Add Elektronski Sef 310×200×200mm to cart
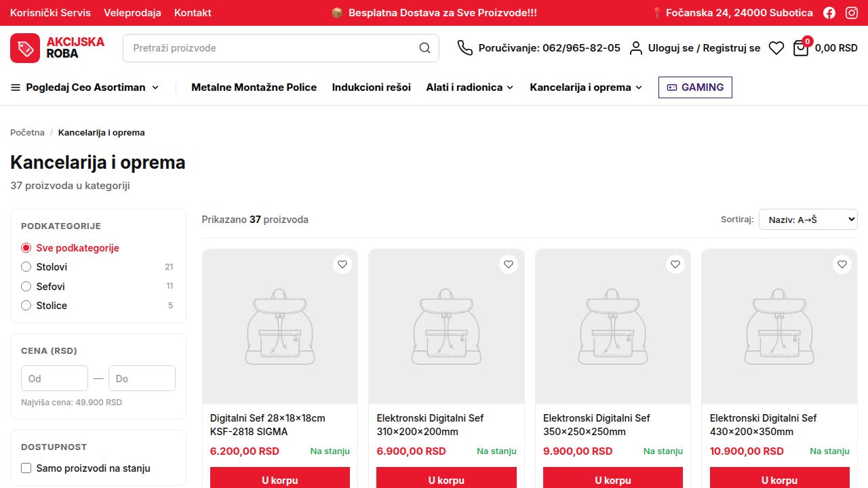 (x=446, y=478)
